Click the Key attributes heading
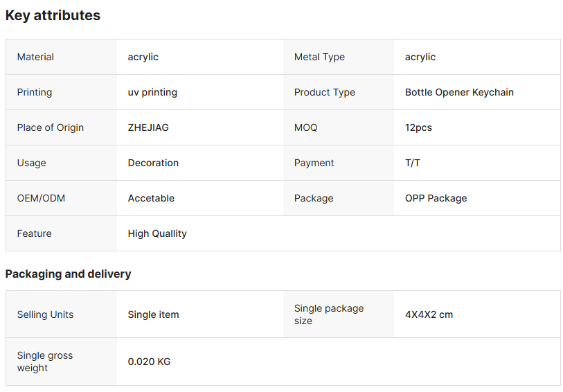The width and height of the screenshot is (563, 392). pyautogui.click(x=53, y=15)
